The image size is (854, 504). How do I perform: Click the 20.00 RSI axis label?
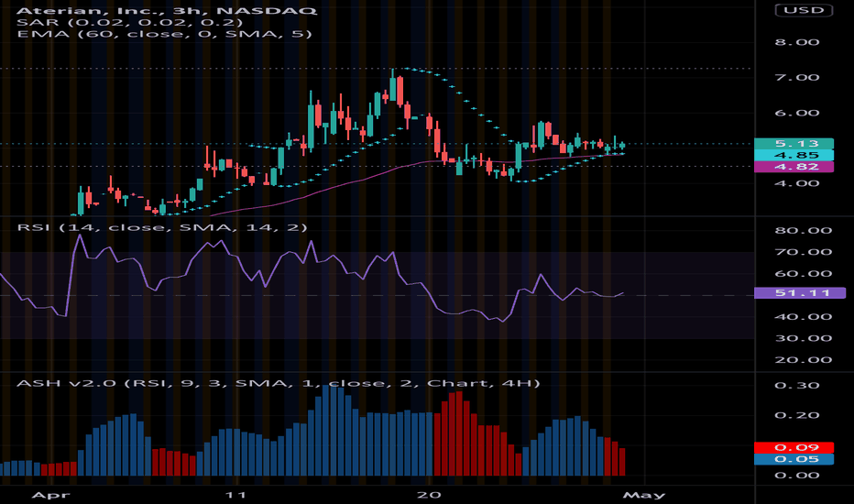click(x=804, y=360)
